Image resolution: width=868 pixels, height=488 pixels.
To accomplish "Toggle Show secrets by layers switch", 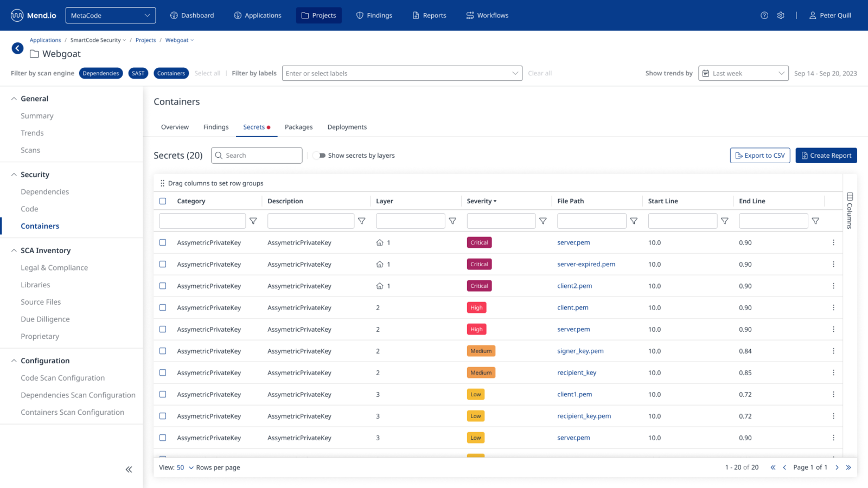I will (319, 156).
